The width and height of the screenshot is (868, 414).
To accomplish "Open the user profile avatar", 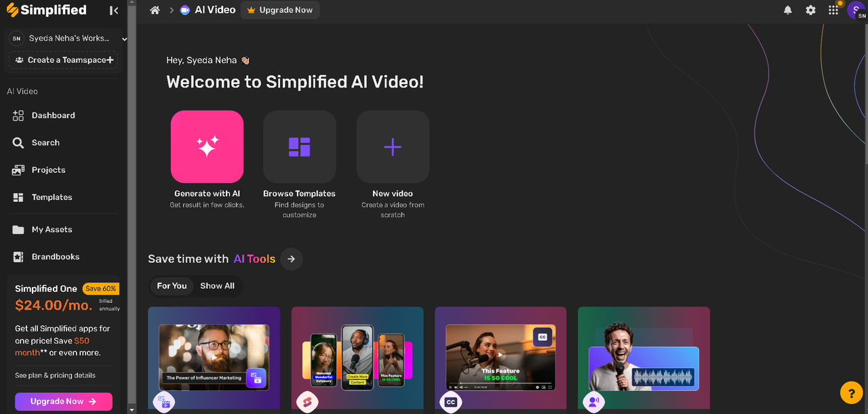I will pos(856,10).
